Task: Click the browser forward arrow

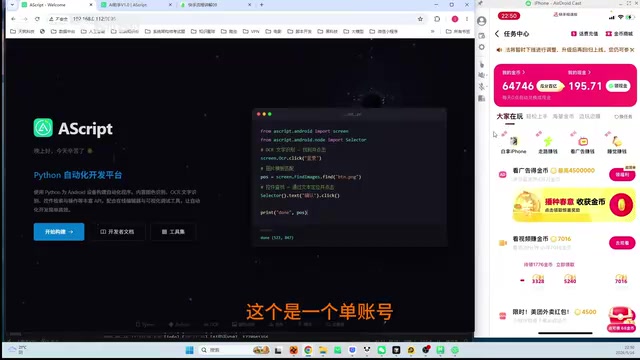Action: (x=25, y=19)
